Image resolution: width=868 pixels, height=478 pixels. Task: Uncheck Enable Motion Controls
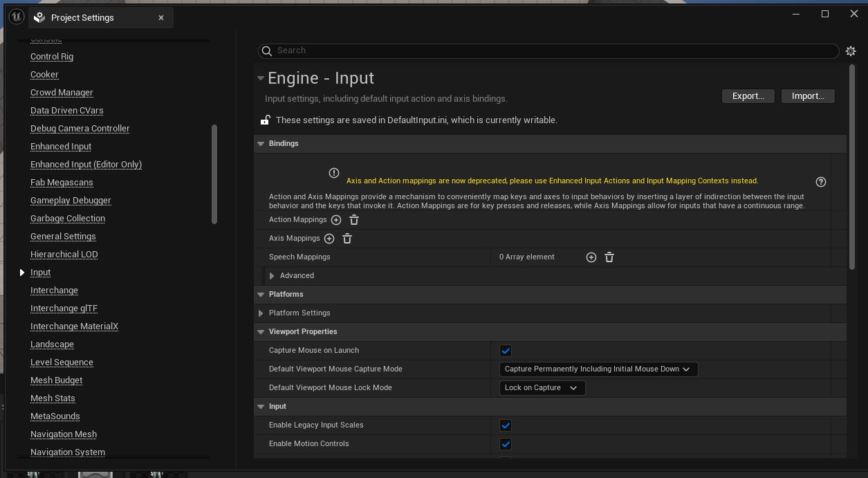pyautogui.click(x=506, y=444)
